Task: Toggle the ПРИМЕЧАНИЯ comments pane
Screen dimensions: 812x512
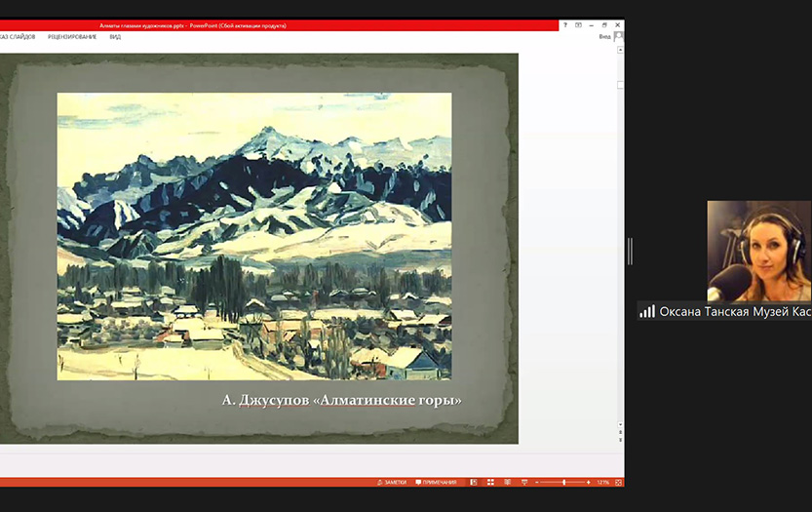Action: (x=436, y=482)
